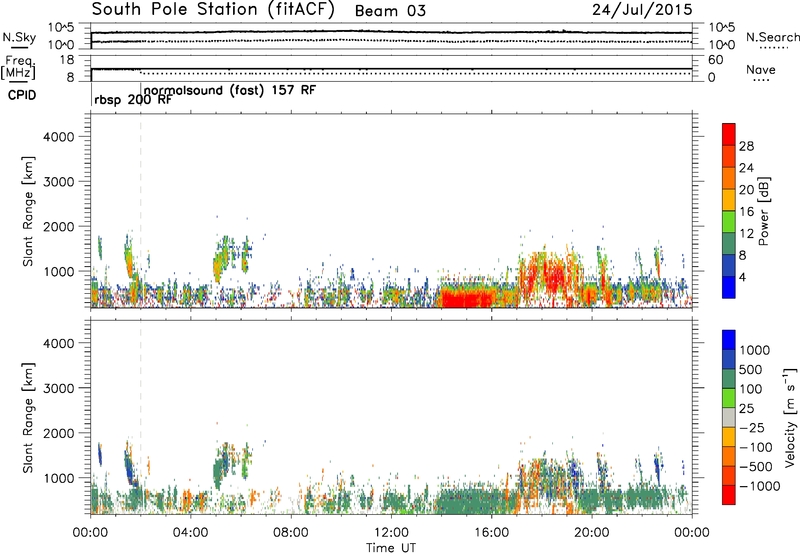The image size is (800, 554).
Task: Click the red bottom segment of Velocity colorbar
Action: [729, 495]
